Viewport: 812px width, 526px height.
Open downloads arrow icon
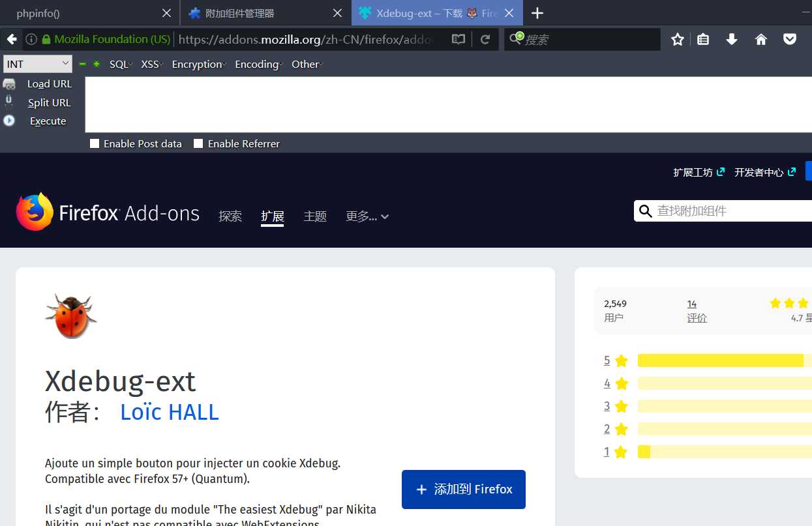tap(732, 40)
